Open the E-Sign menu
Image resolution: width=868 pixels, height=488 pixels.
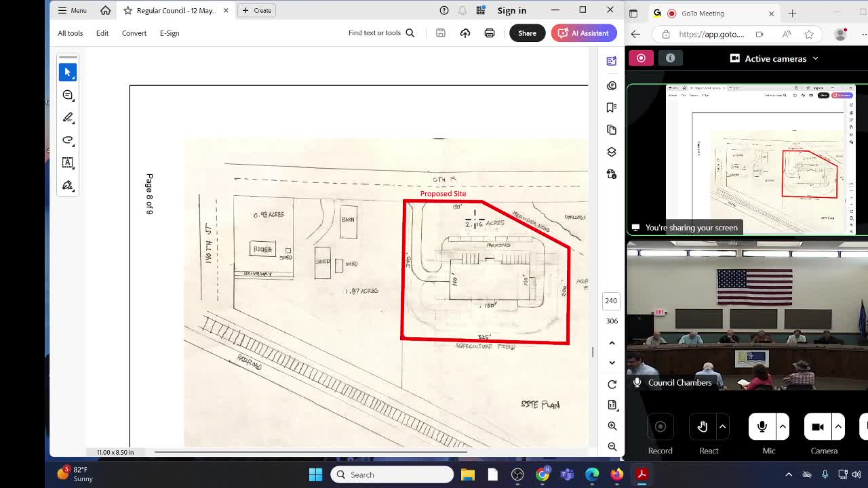click(x=170, y=33)
